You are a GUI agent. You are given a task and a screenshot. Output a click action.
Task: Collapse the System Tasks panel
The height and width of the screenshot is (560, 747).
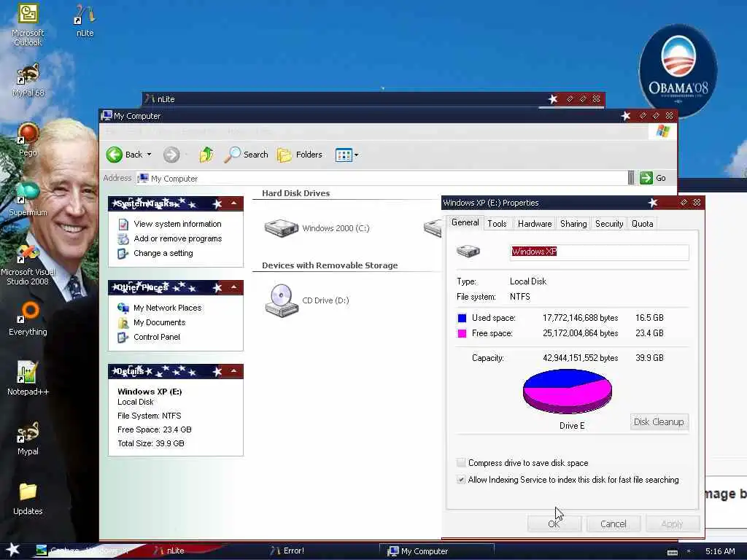[x=234, y=204]
